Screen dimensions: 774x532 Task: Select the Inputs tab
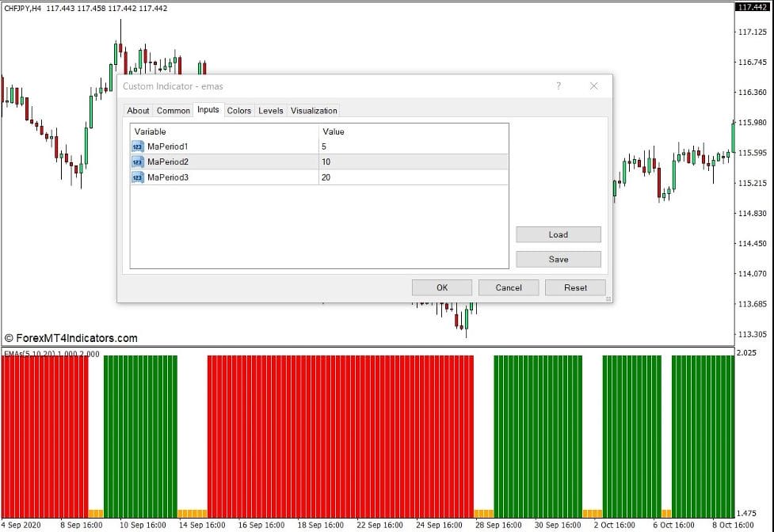point(208,110)
